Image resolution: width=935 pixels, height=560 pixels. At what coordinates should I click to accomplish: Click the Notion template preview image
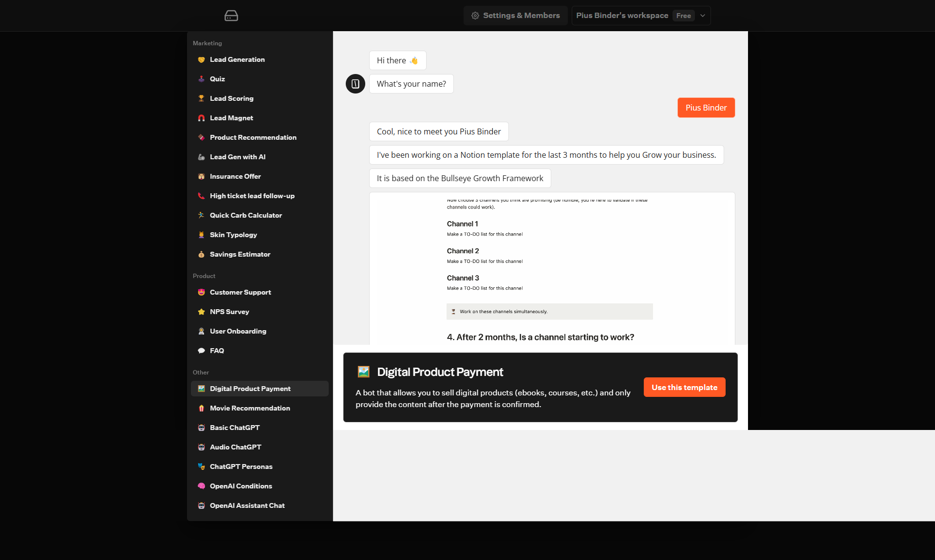[x=551, y=268]
